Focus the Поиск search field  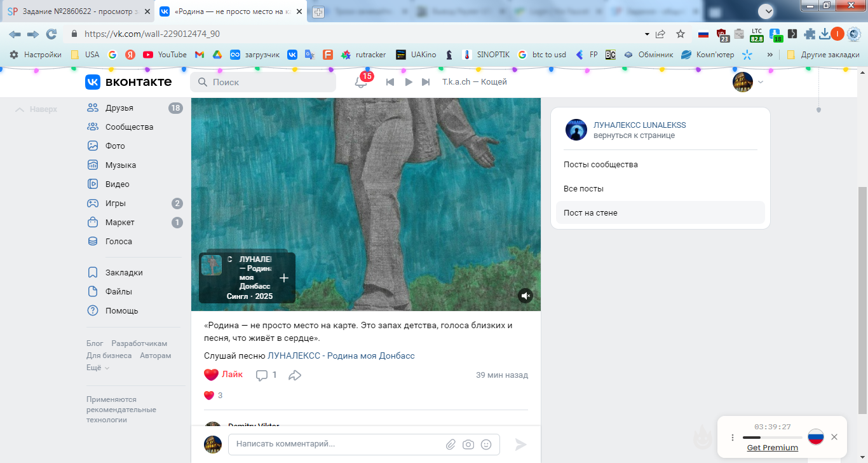click(x=263, y=82)
